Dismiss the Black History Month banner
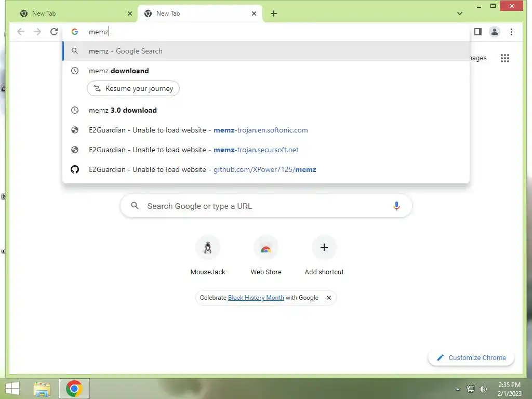The height and width of the screenshot is (399, 532). pos(329,298)
